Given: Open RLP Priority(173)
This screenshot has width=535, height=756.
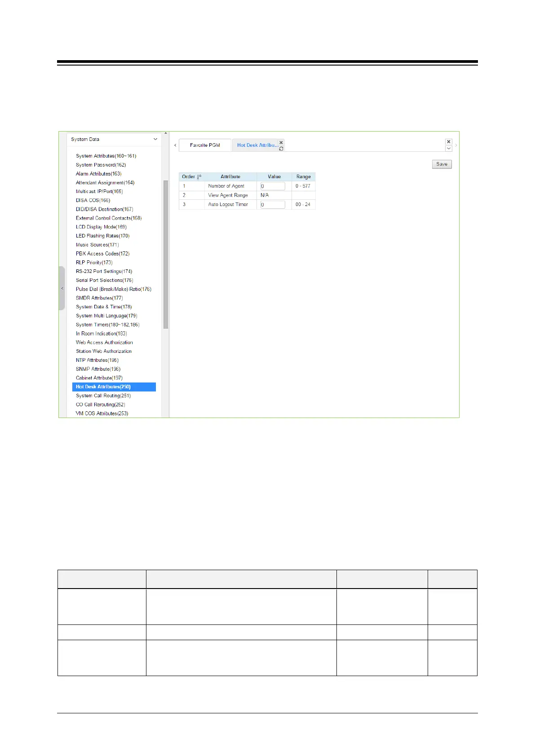Looking at the screenshot, I should pos(94,263).
